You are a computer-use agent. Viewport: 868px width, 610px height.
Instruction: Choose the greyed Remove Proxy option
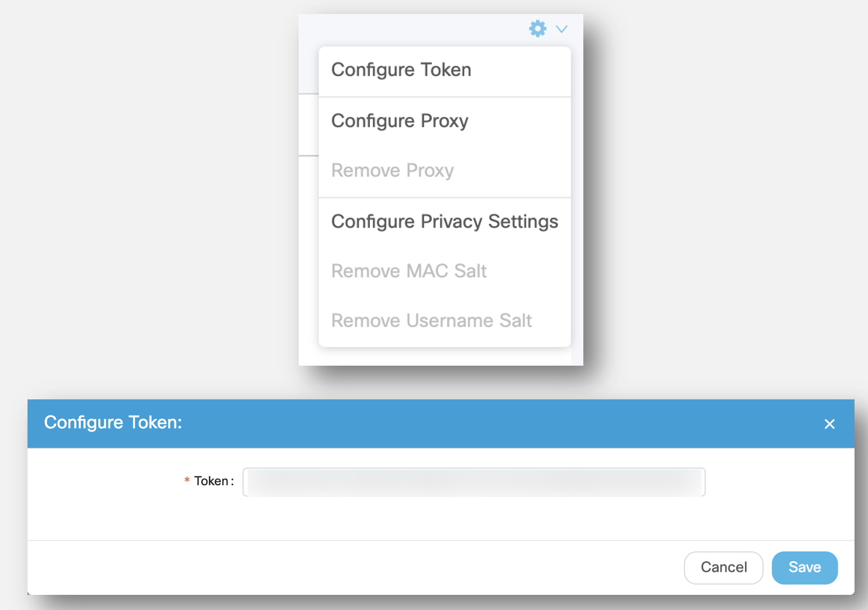[x=392, y=170]
